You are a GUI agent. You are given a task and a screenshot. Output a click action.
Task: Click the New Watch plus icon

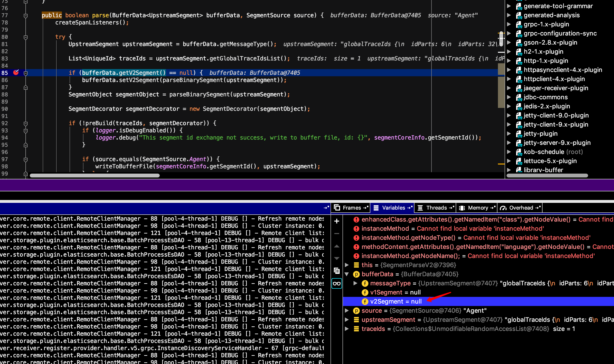337,221
